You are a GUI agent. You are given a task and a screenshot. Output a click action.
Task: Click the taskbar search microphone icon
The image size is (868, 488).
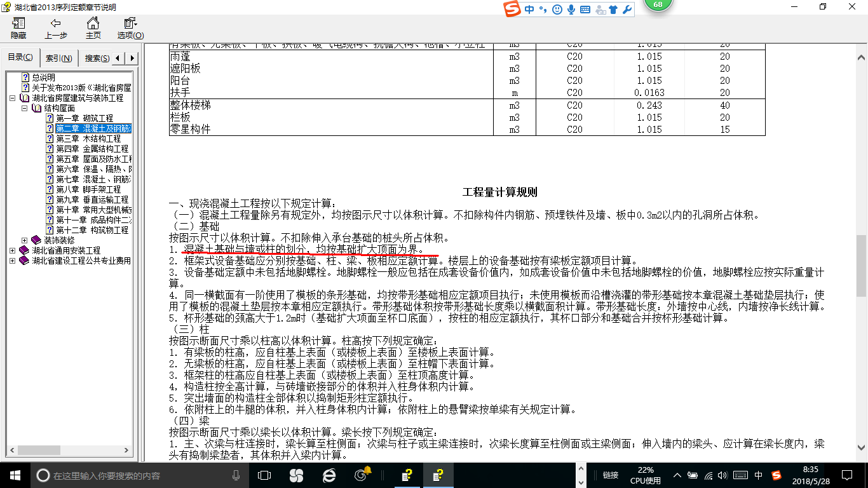click(x=236, y=475)
